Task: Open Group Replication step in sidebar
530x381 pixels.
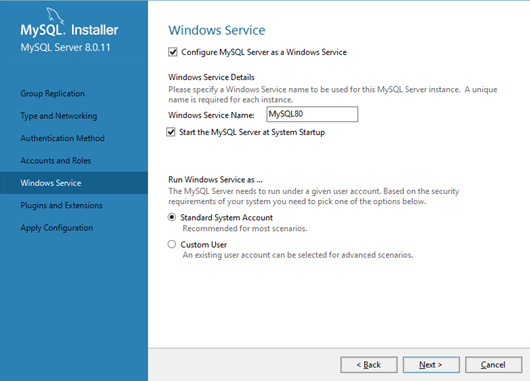Action: (52, 93)
